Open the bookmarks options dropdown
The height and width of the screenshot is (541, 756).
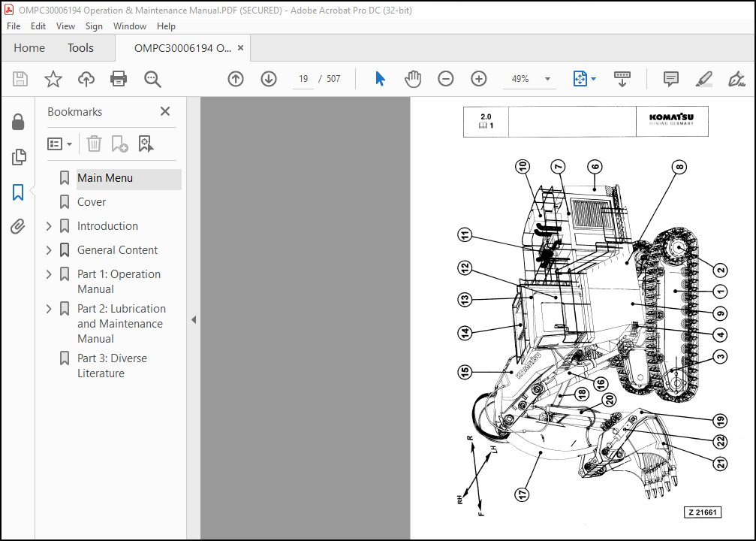[59, 144]
